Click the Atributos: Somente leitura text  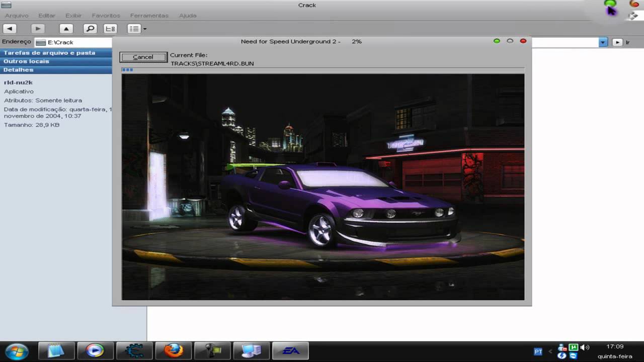[43, 100]
